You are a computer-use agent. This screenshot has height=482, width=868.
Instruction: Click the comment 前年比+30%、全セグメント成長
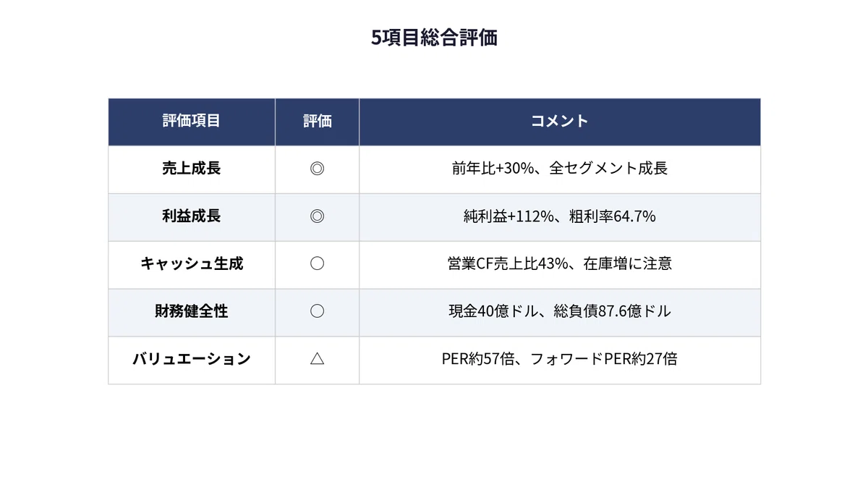pos(560,169)
